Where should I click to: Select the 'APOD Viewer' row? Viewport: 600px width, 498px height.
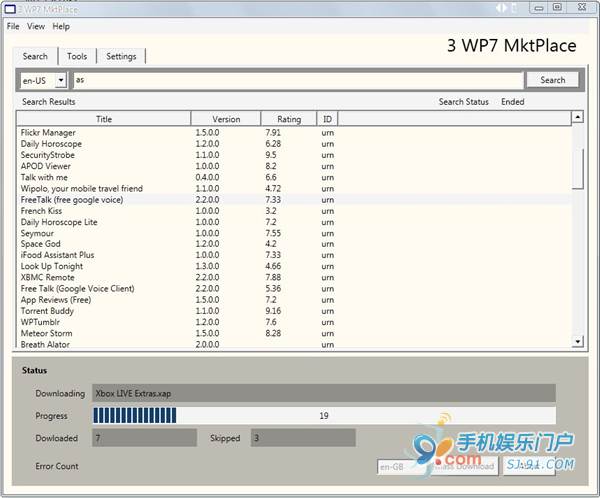tap(294, 166)
